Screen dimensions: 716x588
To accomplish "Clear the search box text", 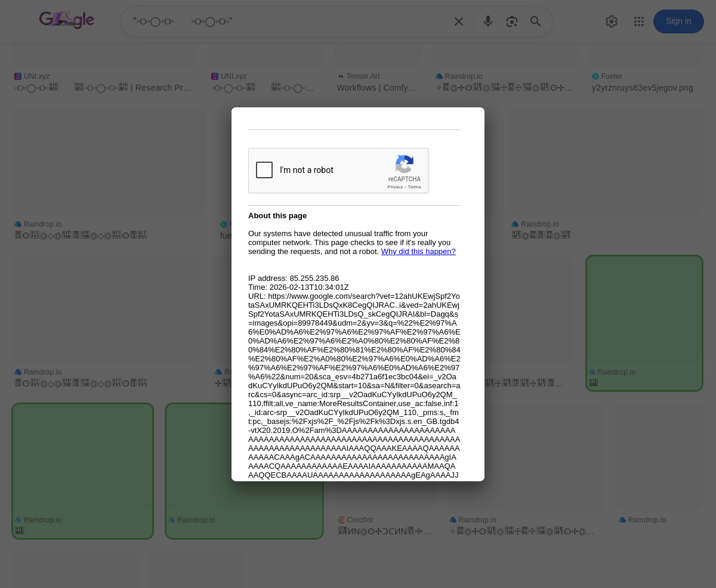I will pyautogui.click(x=458, y=21).
